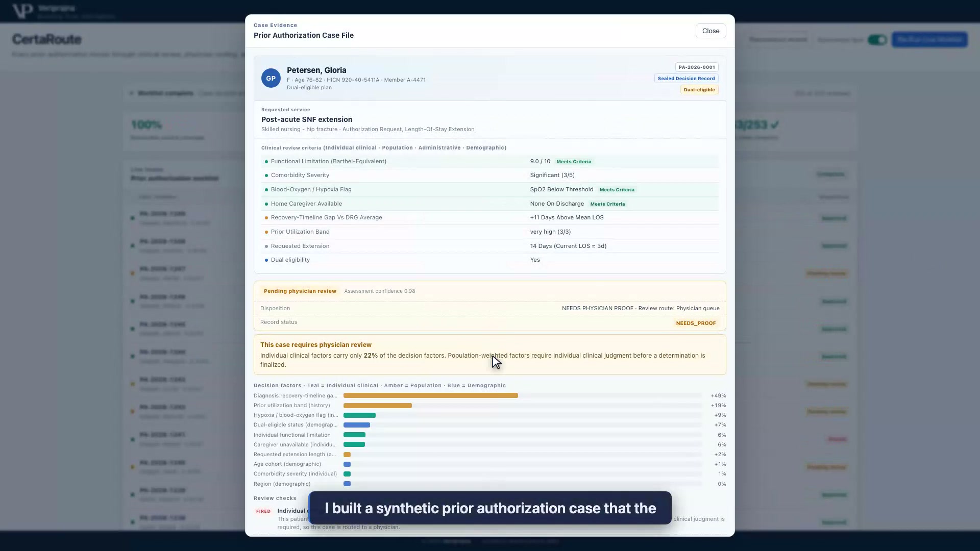Click Meets Criteria badge beside SpO2 Below Threshold
This screenshot has width=980, height=551.
pyautogui.click(x=617, y=190)
